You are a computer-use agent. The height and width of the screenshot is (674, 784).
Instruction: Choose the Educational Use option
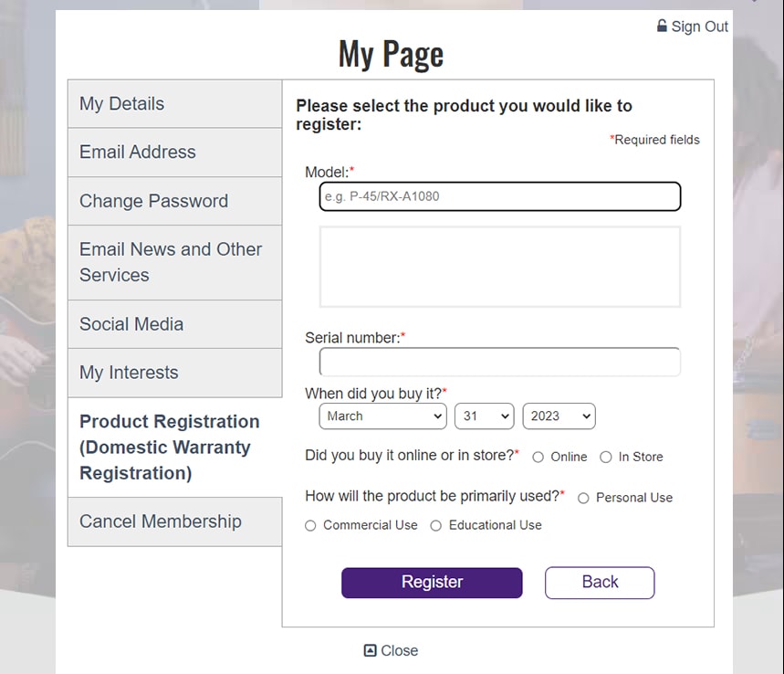(x=436, y=525)
